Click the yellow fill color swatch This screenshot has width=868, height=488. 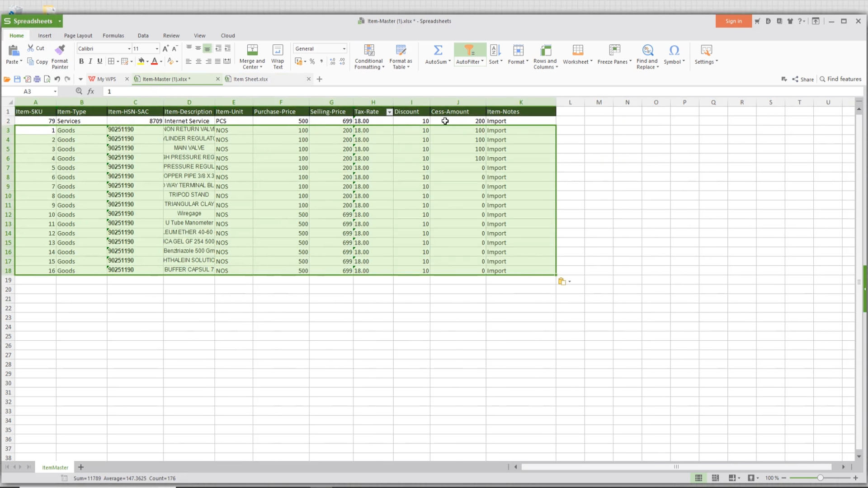click(x=141, y=61)
